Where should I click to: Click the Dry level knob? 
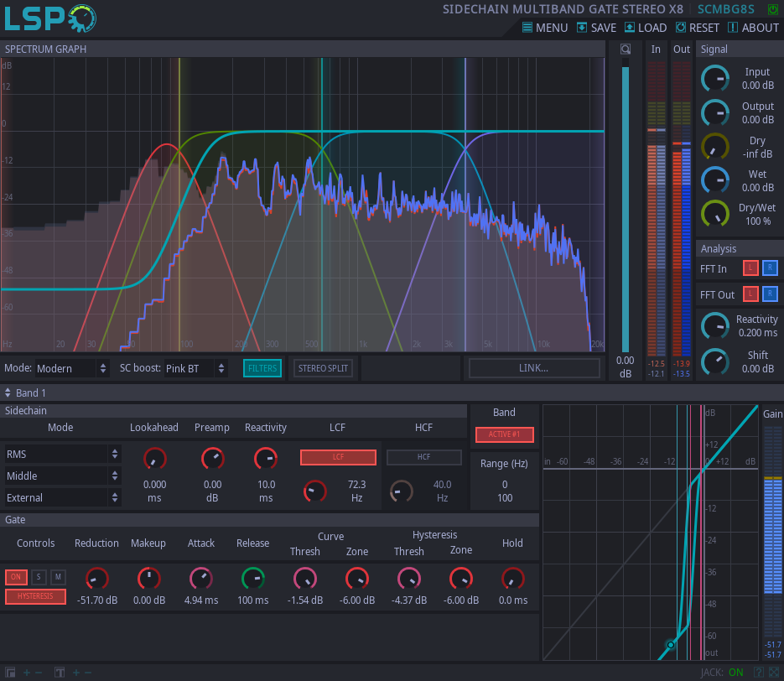pos(715,147)
